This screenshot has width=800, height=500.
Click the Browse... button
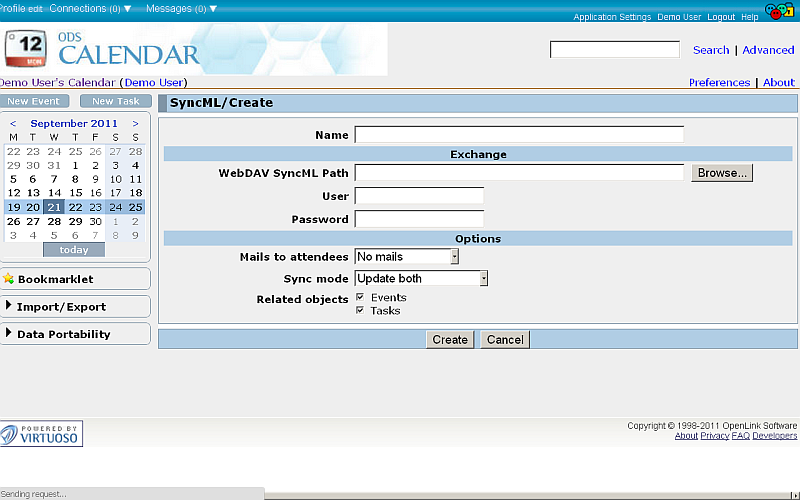tap(721, 173)
